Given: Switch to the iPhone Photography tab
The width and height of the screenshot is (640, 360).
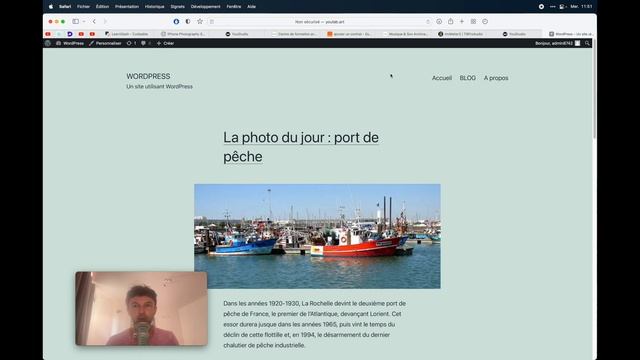Looking at the screenshot, I should click(x=183, y=34).
